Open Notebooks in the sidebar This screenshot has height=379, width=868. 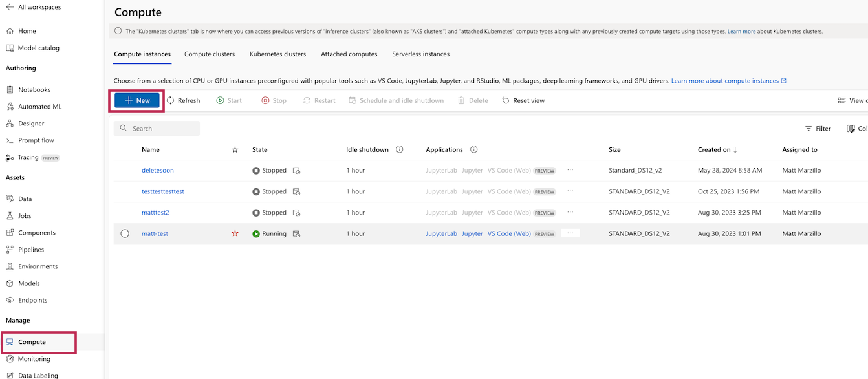34,90
